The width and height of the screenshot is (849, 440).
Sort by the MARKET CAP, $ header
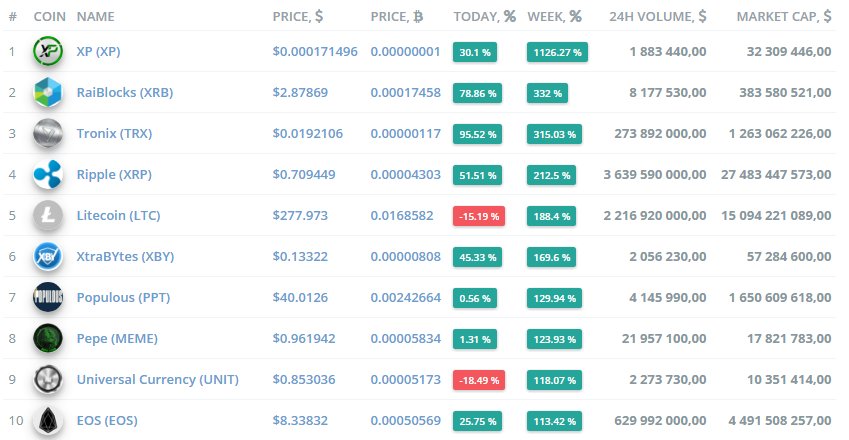pyautogui.click(x=784, y=17)
